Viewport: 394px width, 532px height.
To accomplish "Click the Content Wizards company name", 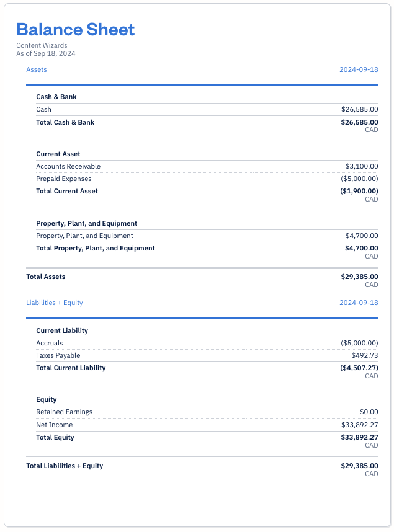I will [42, 45].
